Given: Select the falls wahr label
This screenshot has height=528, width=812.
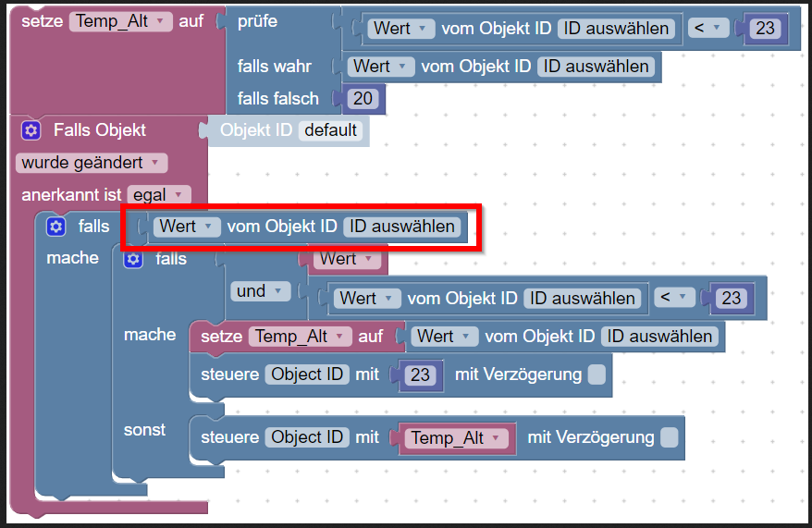Looking at the screenshot, I should [x=275, y=67].
